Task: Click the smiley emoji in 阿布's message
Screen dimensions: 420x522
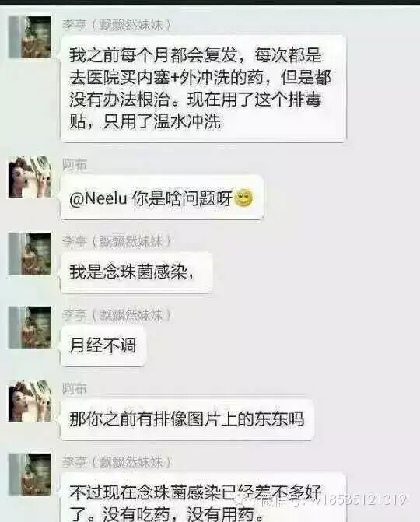Action: point(243,198)
